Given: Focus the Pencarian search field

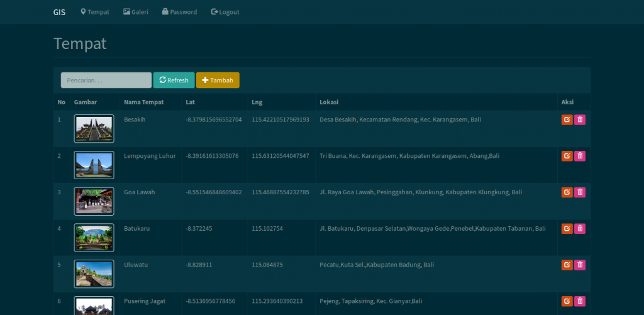Looking at the screenshot, I should 106,80.
